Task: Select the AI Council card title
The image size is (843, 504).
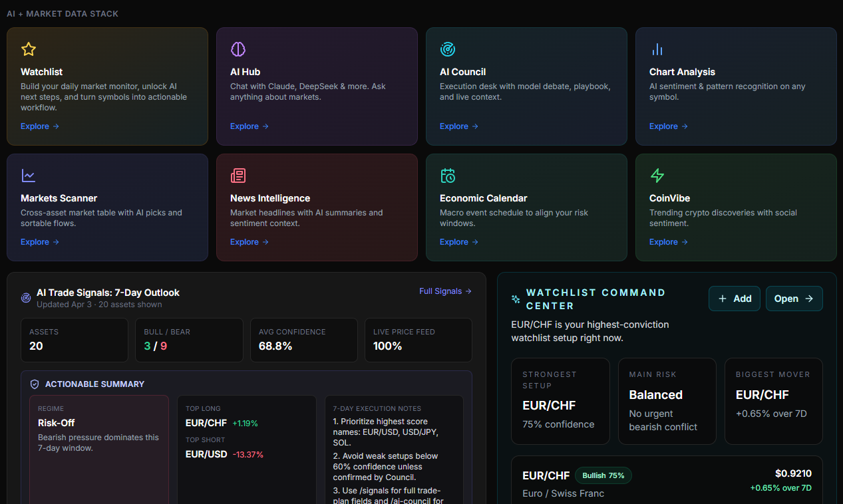Action: click(x=463, y=72)
